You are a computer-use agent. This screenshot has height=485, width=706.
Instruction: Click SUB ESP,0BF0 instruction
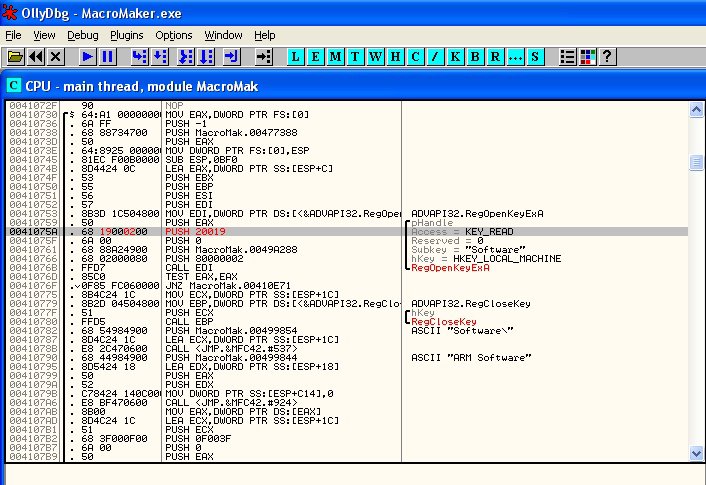[x=201, y=159]
